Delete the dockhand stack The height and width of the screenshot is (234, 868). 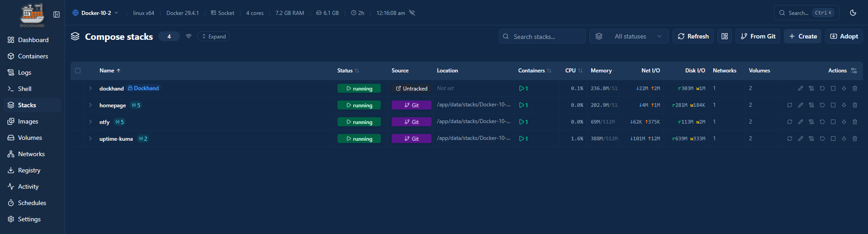(855, 88)
